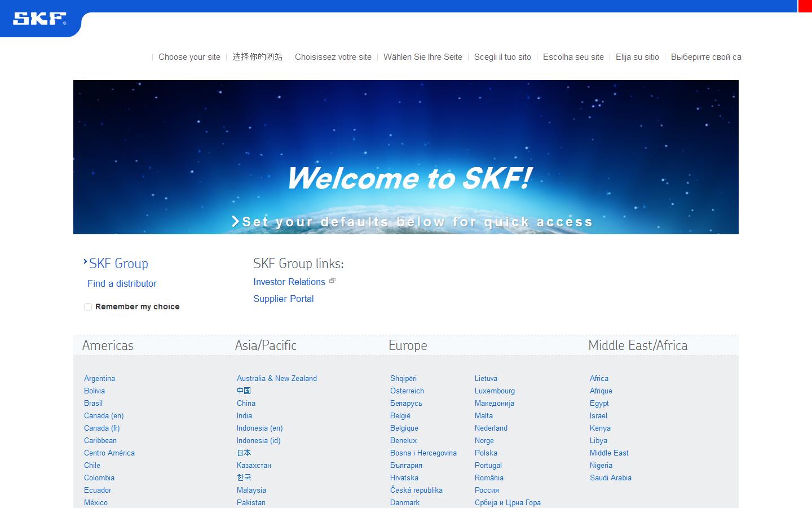The width and height of the screenshot is (812, 508).
Task: Select Wählen Sie Ihre Seite language option
Action: [422, 57]
